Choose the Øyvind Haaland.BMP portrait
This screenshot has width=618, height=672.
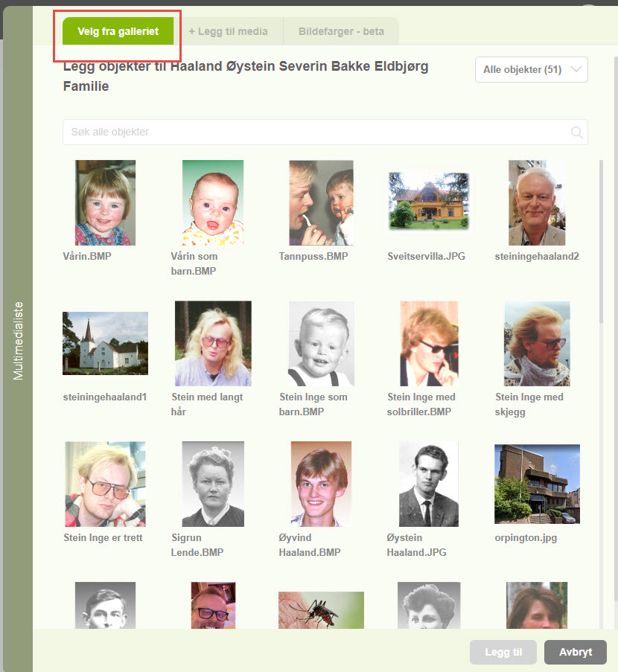click(x=321, y=484)
